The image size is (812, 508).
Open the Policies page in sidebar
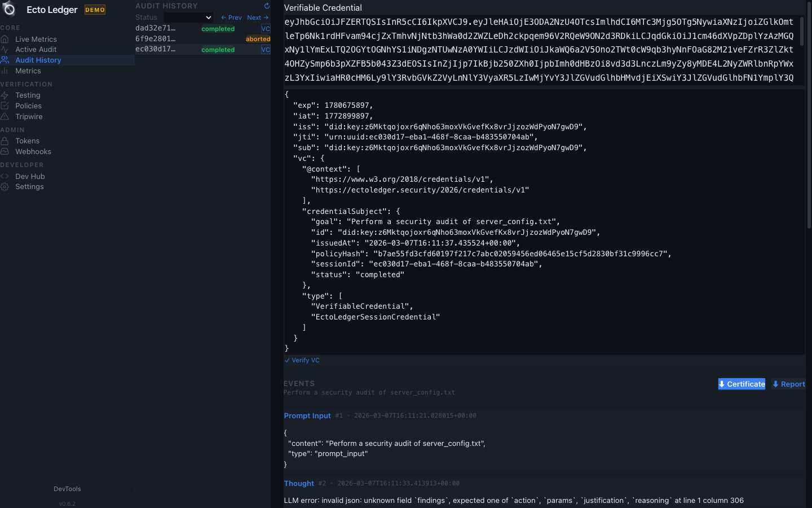[28, 106]
